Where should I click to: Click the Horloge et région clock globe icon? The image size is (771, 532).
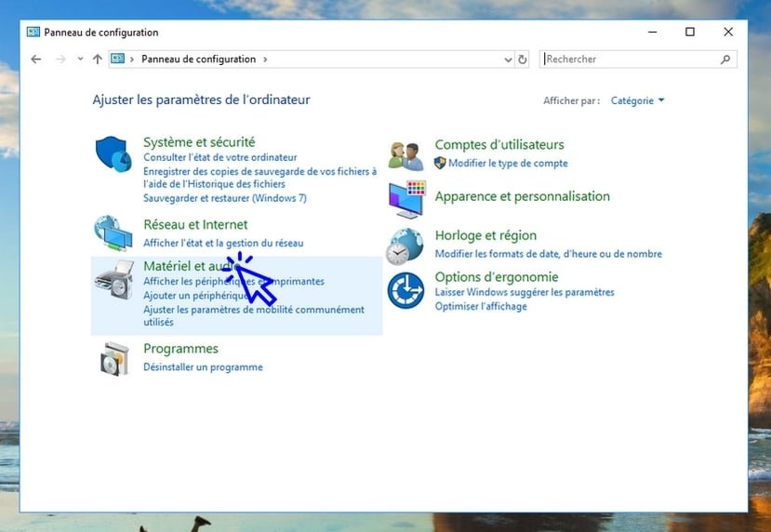tap(405, 246)
